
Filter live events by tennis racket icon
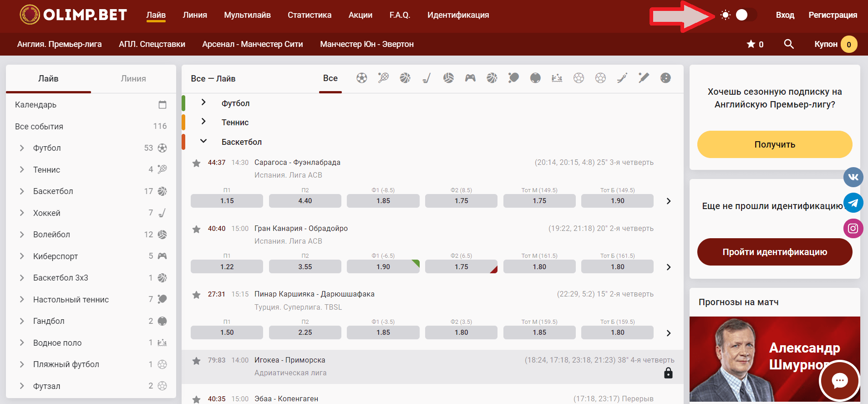(383, 78)
